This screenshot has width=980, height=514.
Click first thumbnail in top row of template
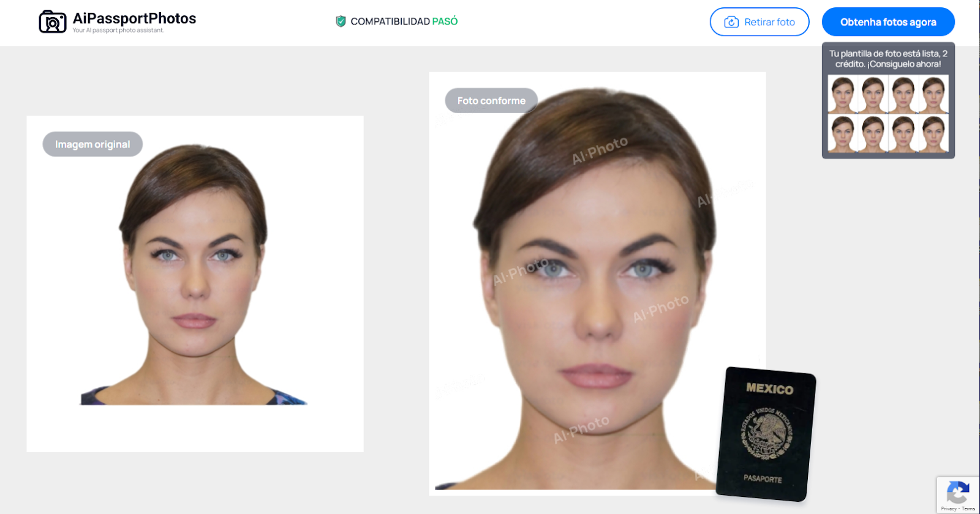pos(843,94)
